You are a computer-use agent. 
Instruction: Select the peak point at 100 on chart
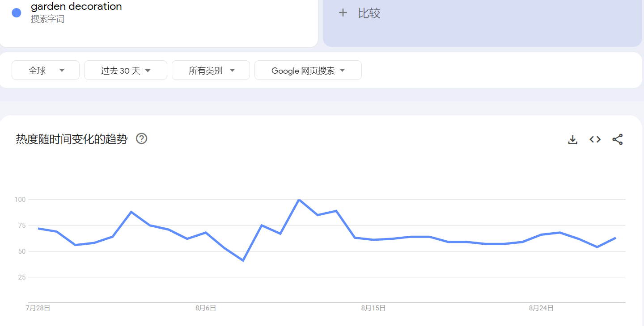tap(299, 200)
